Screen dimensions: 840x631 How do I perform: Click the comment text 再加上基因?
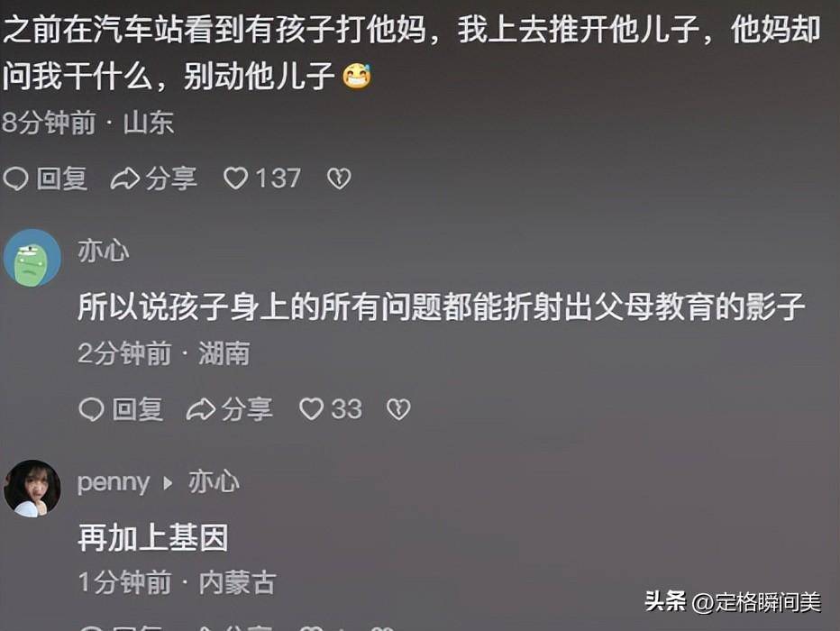click(x=153, y=538)
